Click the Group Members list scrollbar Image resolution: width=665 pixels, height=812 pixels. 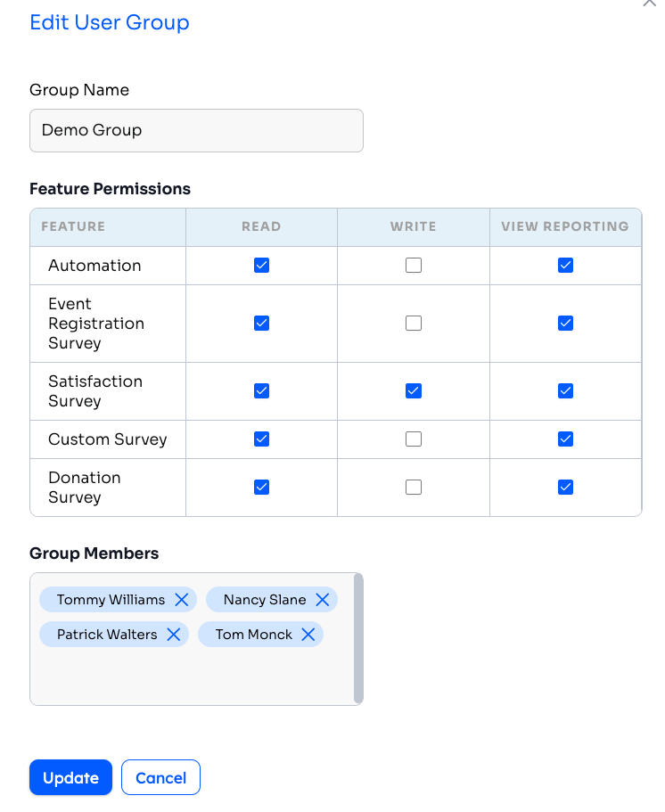tap(358, 638)
